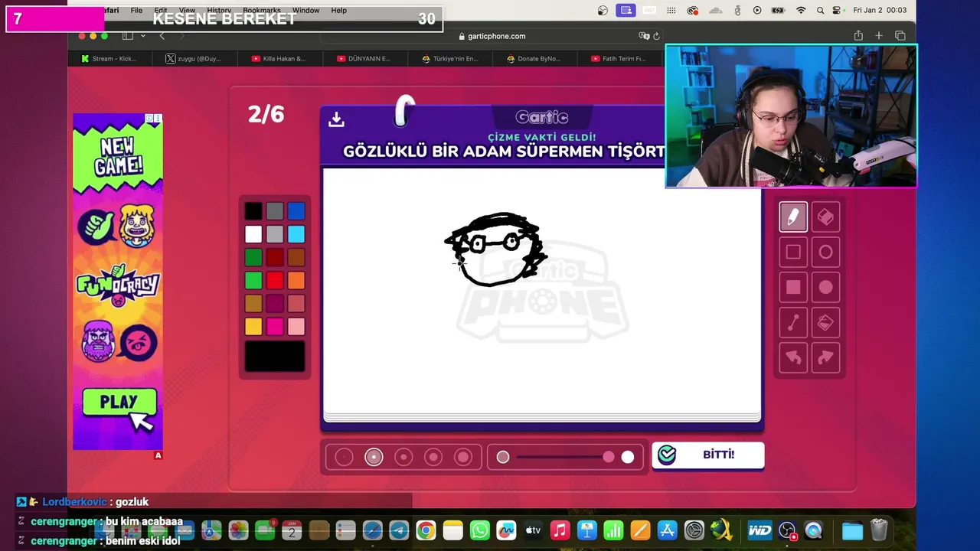Screen dimensions: 980x551
Task: Click the menu bar date and time
Action: coord(880,10)
